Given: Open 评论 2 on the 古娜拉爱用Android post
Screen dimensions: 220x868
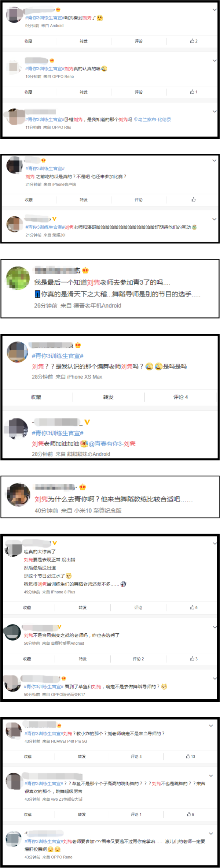Looking at the screenshot, I should click(x=138, y=659).
